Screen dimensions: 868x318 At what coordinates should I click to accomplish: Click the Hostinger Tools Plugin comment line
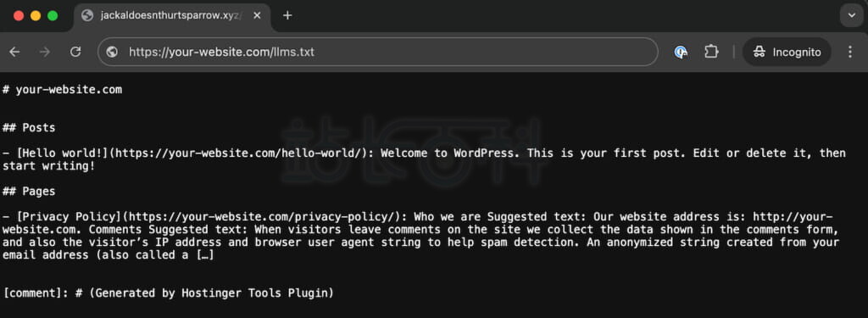tap(169, 293)
